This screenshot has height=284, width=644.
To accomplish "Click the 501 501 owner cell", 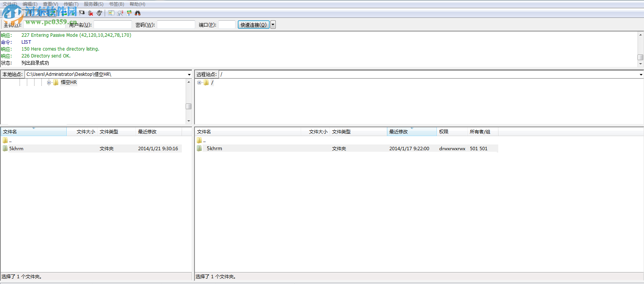I will pyautogui.click(x=479, y=149).
